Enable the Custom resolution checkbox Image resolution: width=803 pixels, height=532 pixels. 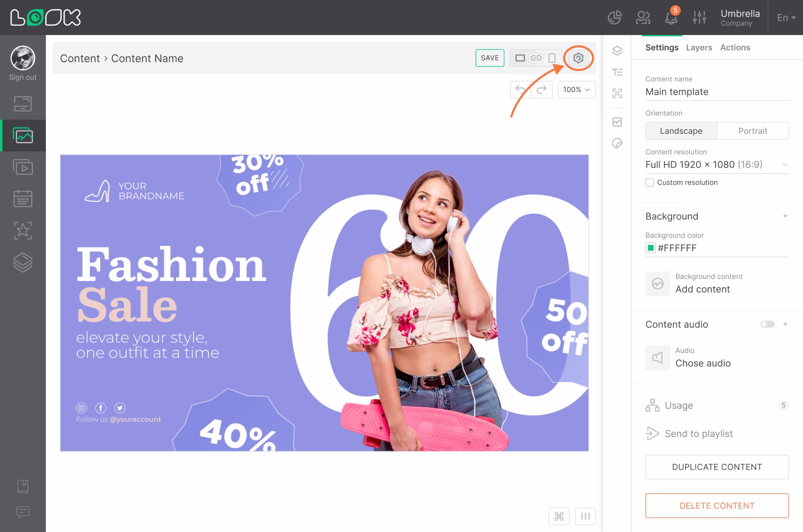[650, 183]
